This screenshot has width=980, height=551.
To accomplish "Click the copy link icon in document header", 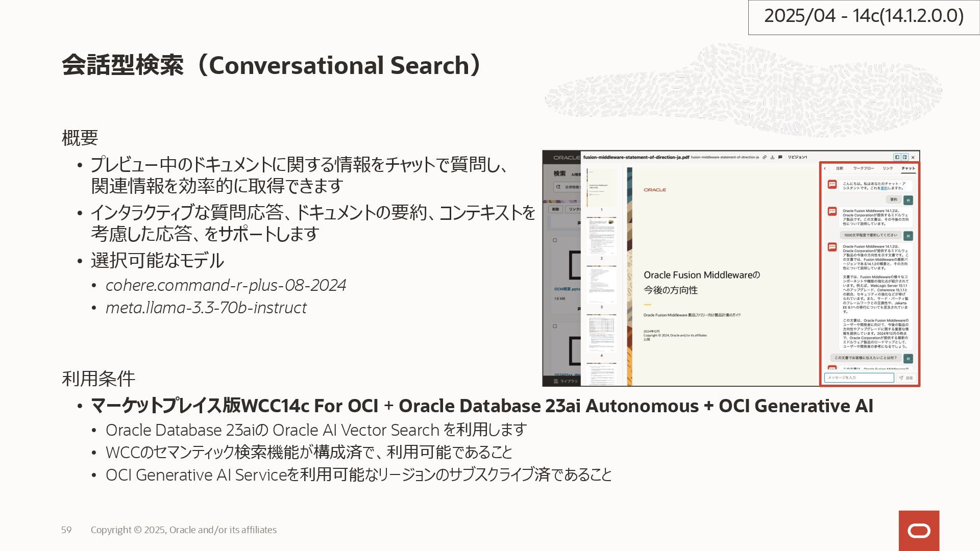I will coord(765,157).
